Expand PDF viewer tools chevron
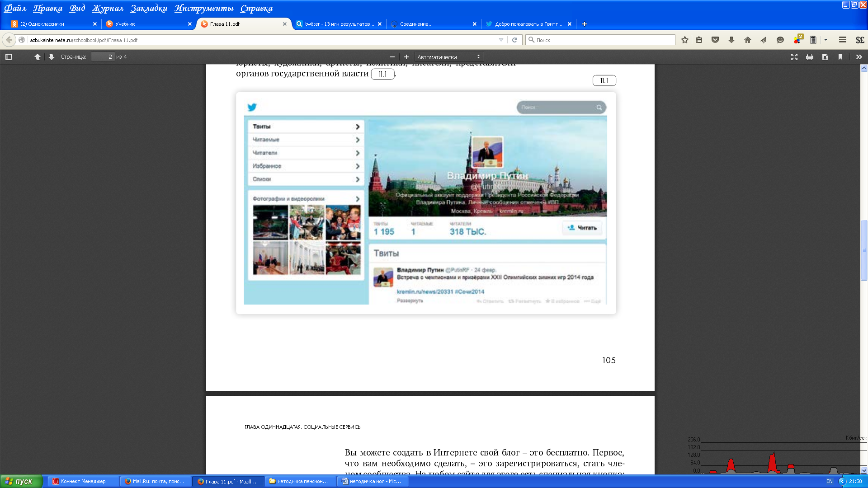Screen dimensions: 868x488 [859, 57]
